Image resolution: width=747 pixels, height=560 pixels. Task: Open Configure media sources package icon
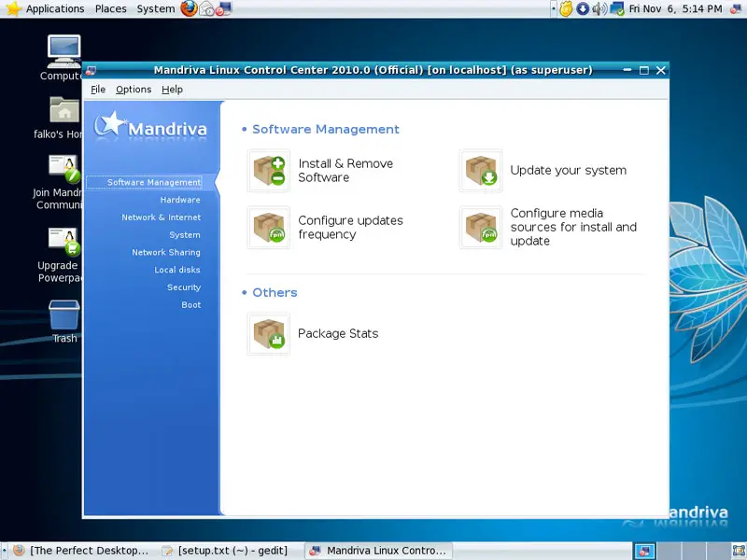coord(480,228)
